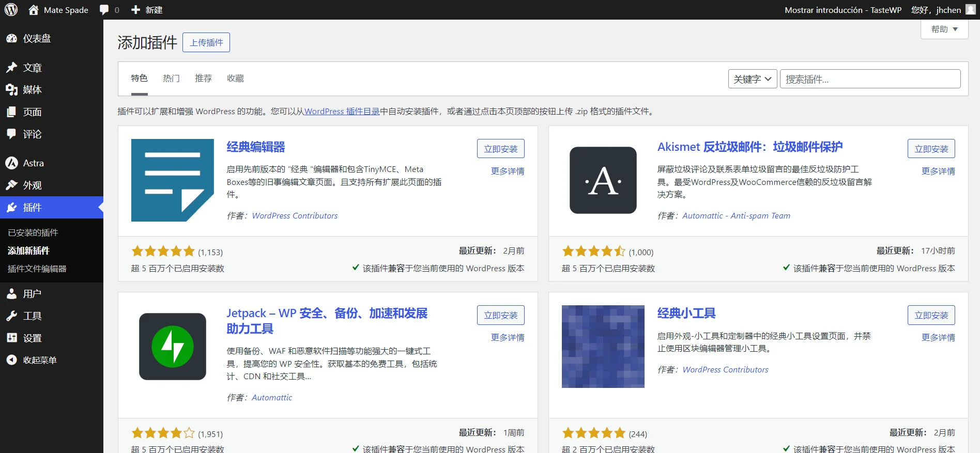Install 经典编辑器 with 立即安装
This screenshot has height=453, width=980.
501,149
